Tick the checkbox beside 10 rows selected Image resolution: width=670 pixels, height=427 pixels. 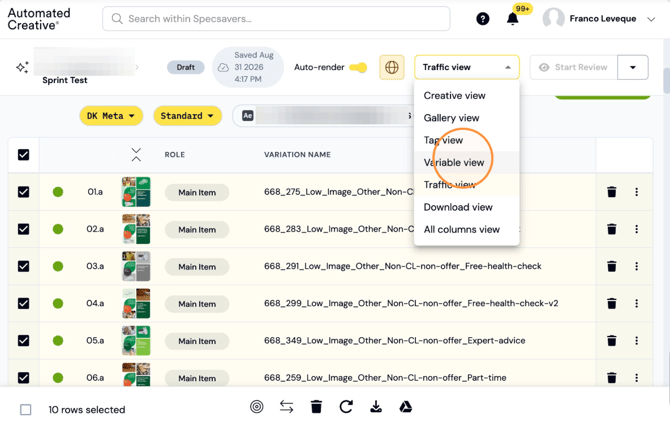click(26, 409)
